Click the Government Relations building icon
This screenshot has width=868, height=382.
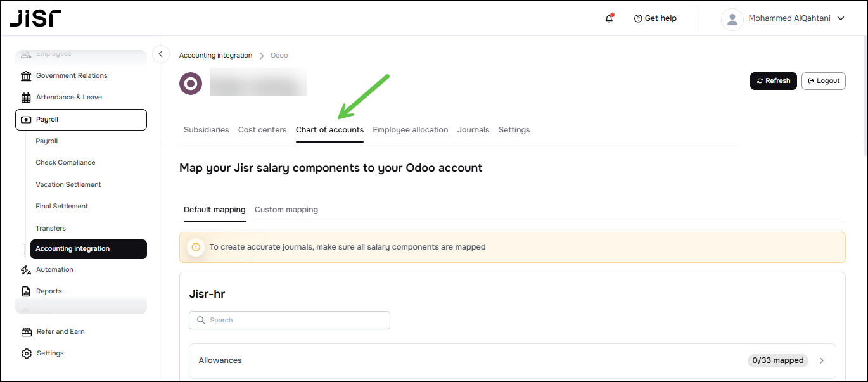(x=26, y=76)
